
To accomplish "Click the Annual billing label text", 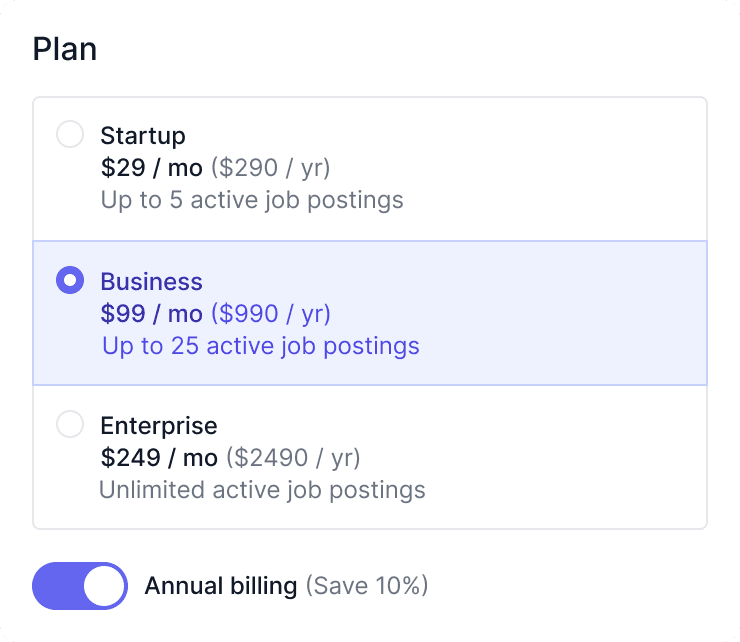I will click(221, 586).
